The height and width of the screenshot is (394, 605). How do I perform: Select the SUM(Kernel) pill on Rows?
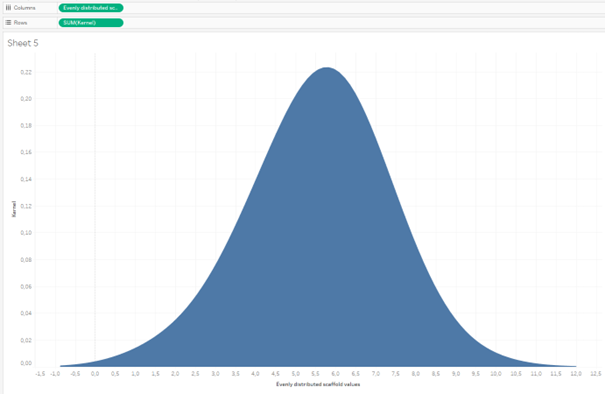pos(91,23)
